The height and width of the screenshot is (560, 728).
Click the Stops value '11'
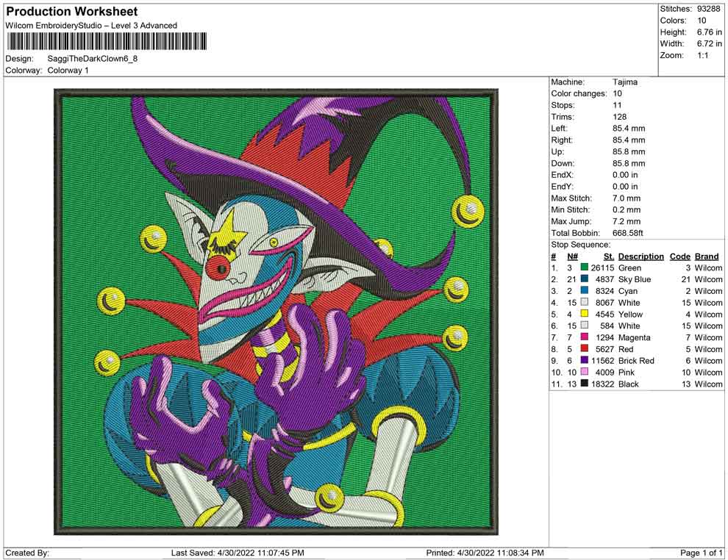click(x=616, y=105)
